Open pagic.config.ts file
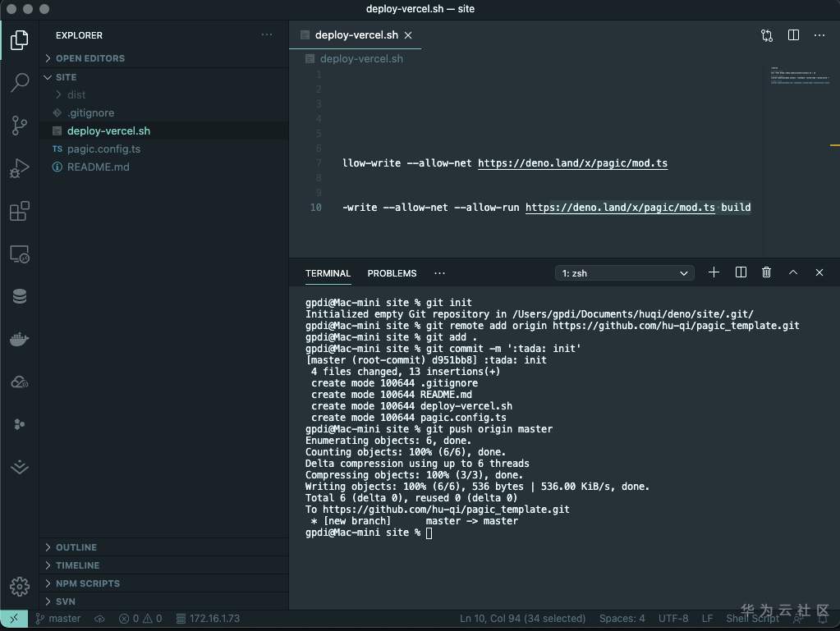The image size is (840, 631). (164, 149)
